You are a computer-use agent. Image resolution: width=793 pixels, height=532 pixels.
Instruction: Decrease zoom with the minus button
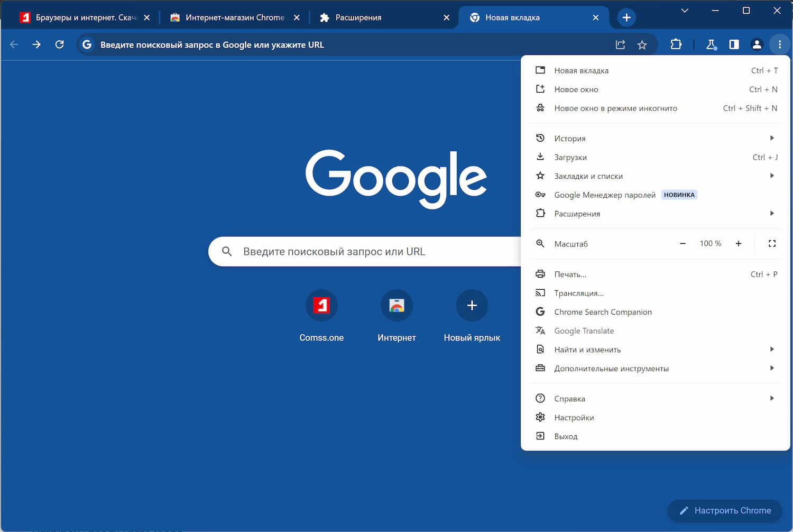coord(683,244)
